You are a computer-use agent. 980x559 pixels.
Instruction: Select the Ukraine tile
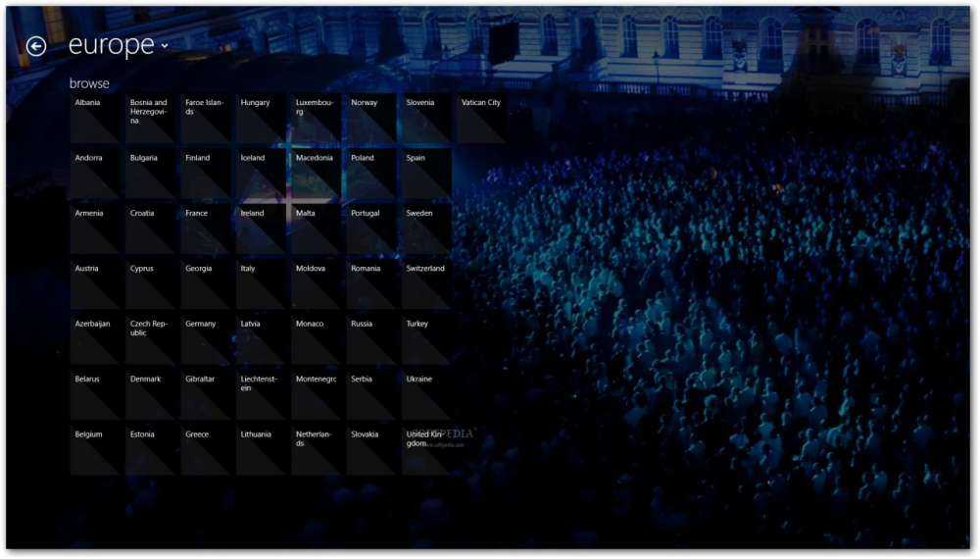pos(426,396)
